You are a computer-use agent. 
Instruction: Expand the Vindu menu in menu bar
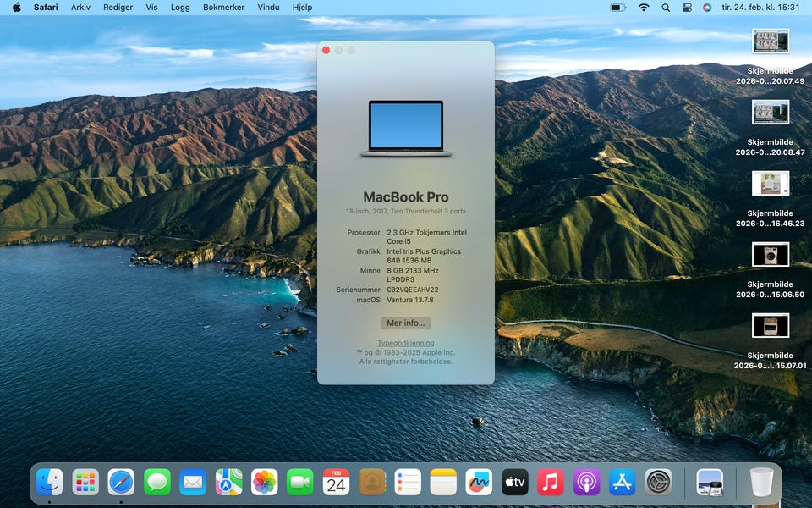(x=268, y=7)
